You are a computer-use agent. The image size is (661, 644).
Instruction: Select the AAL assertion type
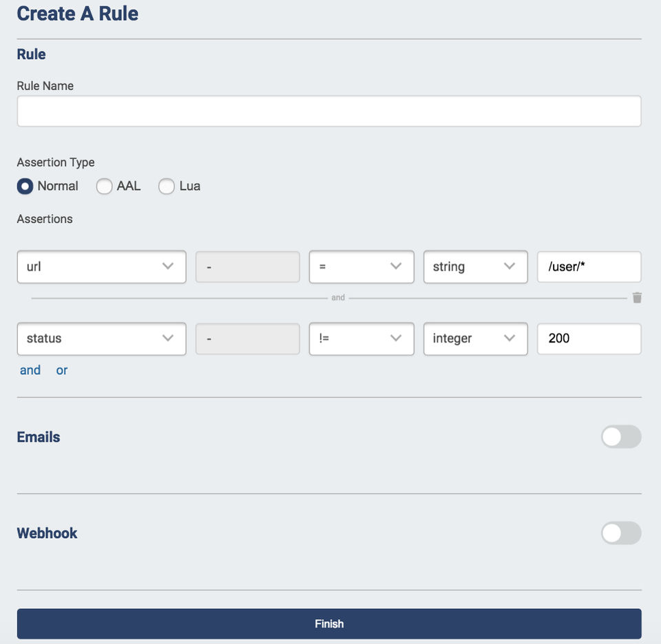pos(104,186)
